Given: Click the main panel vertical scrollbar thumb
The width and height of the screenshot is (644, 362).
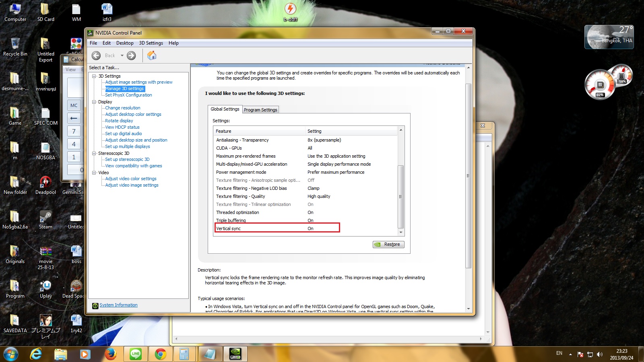Looking at the screenshot, I should coord(468,176).
